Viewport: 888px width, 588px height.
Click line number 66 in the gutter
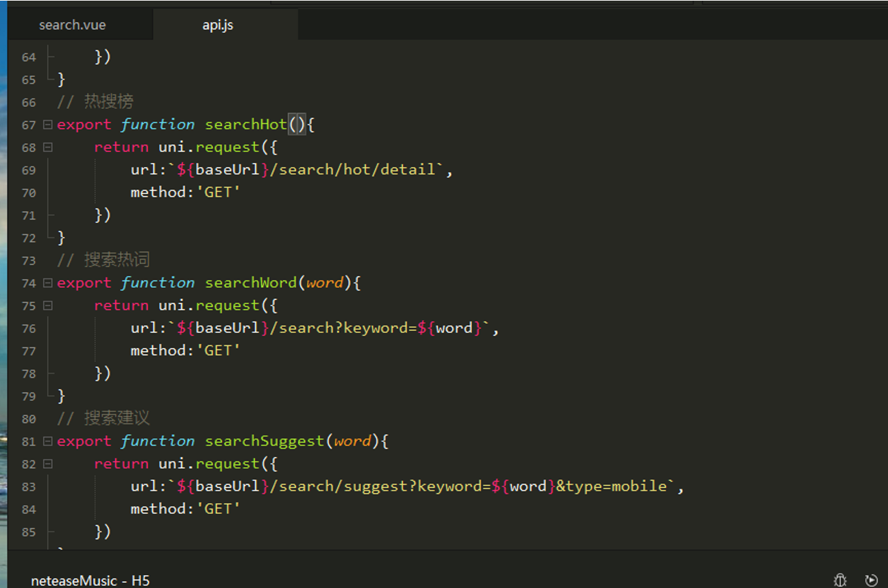pos(29,103)
